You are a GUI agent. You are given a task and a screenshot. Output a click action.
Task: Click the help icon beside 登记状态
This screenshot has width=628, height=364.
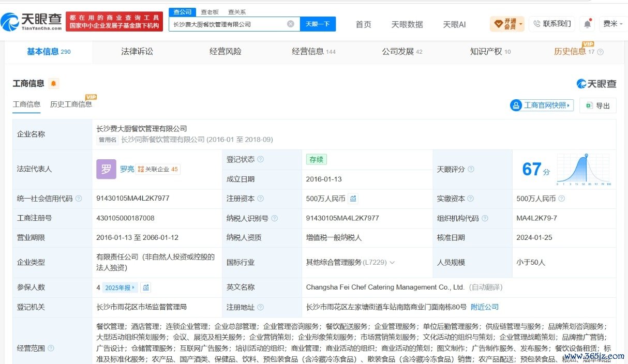(x=261, y=159)
